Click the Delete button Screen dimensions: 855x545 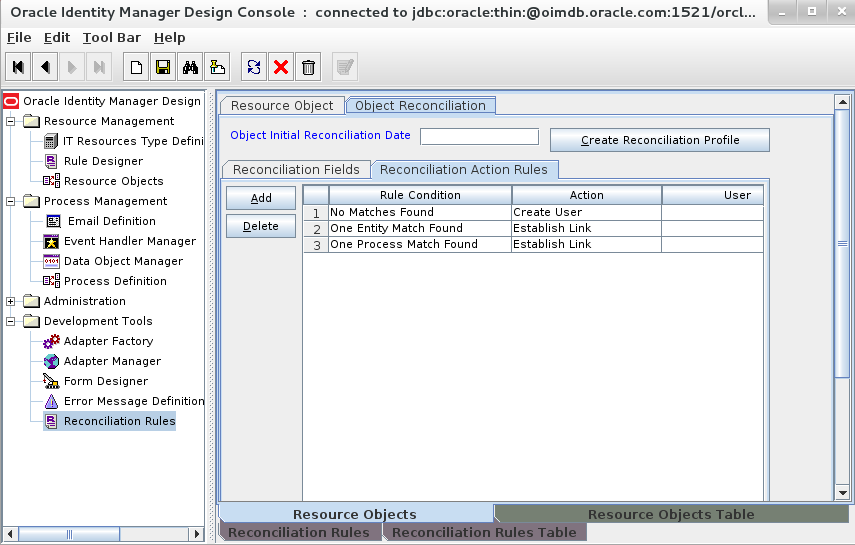[x=261, y=226]
